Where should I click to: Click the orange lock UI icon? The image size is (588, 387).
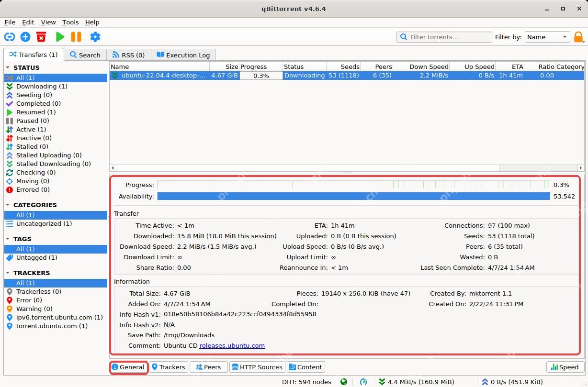(578, 37)
